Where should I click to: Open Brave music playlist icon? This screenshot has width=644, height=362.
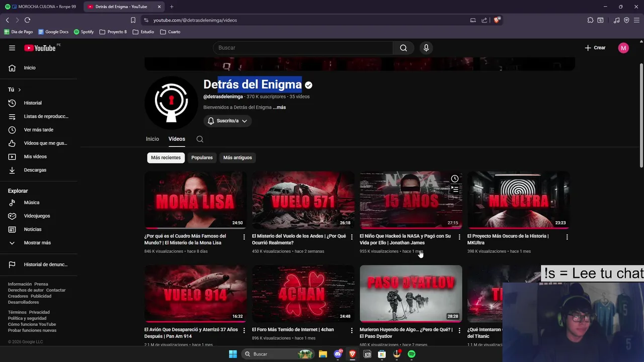pyautogui.click(x=616, y=20)
